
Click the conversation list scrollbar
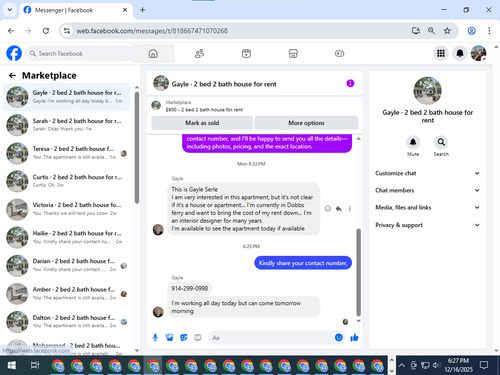click(x=137, y=147)
